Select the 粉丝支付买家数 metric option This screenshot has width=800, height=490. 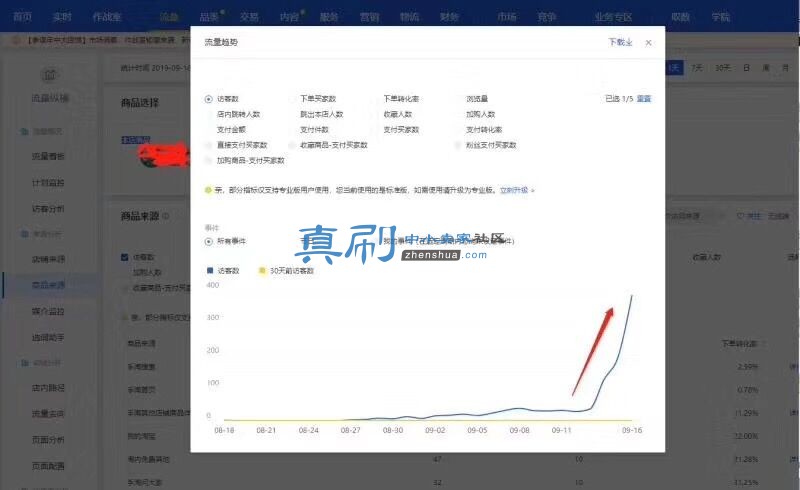pyautogui.click(x=491, y=145)
